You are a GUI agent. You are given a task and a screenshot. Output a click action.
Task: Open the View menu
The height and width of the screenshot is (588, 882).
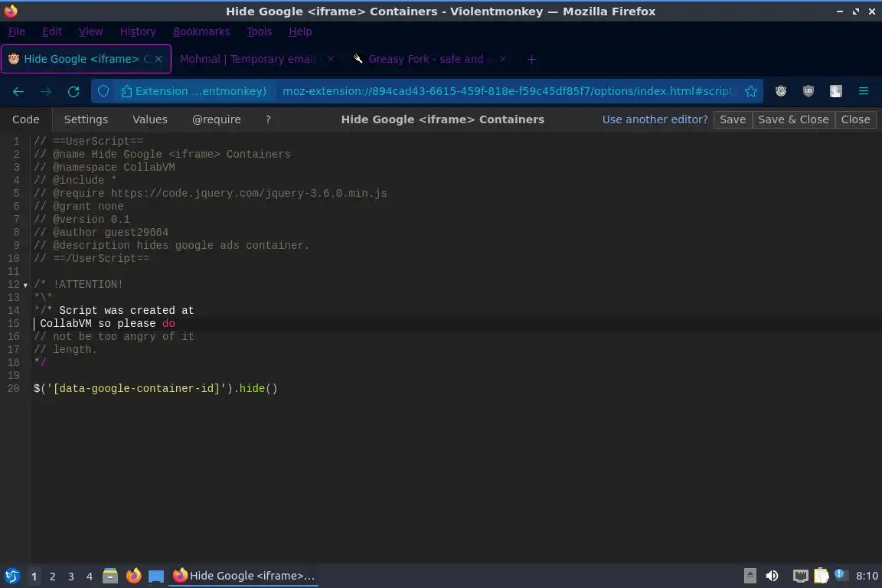(x=90, y=31)
